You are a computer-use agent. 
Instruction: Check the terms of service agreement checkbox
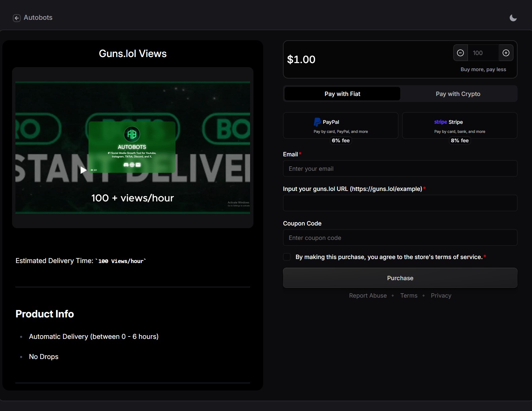coord(287,257)
